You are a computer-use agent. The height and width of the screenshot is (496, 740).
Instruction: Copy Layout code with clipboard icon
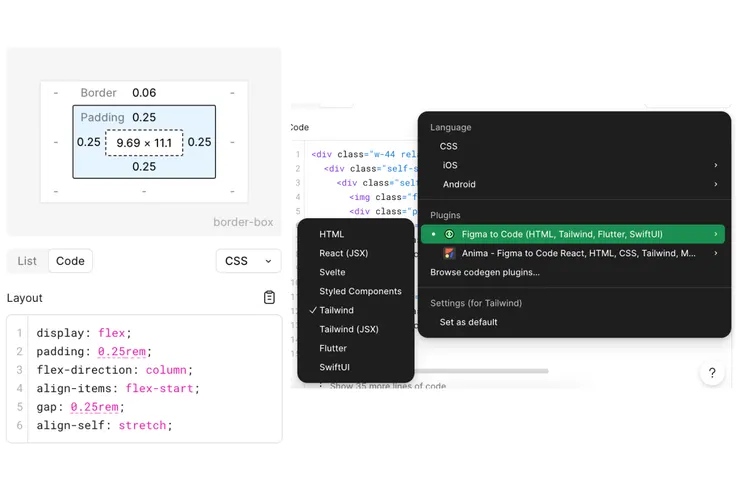pos(269,298)
